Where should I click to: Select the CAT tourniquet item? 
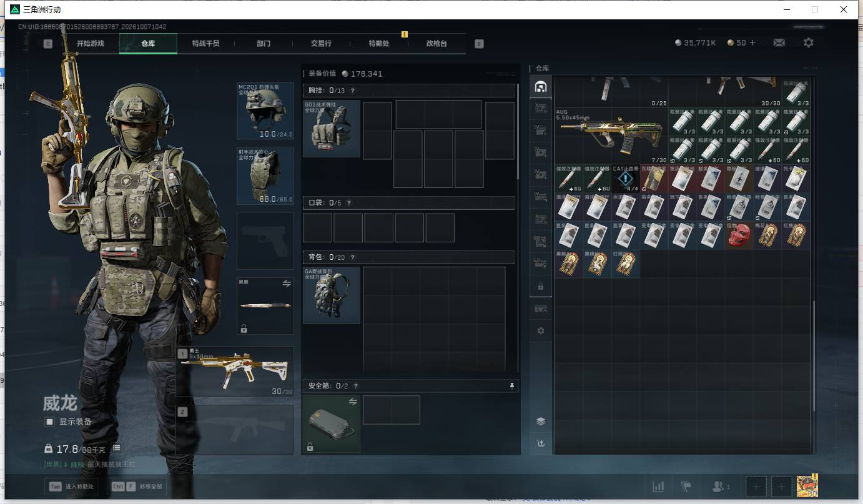pos(625,178)
